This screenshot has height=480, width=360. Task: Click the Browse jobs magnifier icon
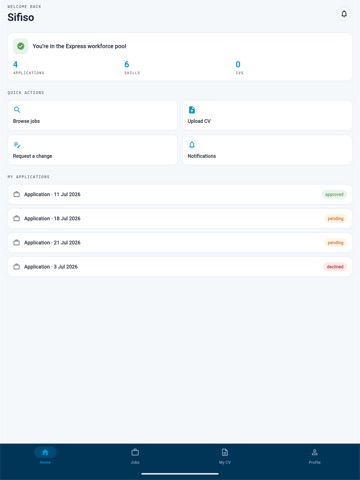click(x=17, y=109)
